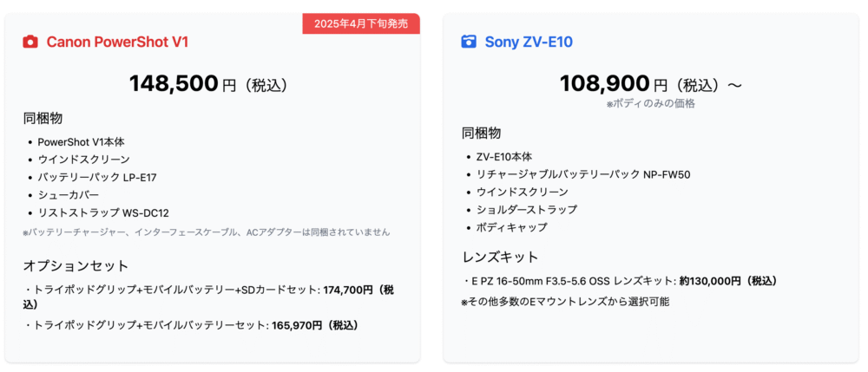Image resolution: width=868 pixels, height=372 pixels.
Task: Click the オプションセット section heading
Action: pos(76,266)
